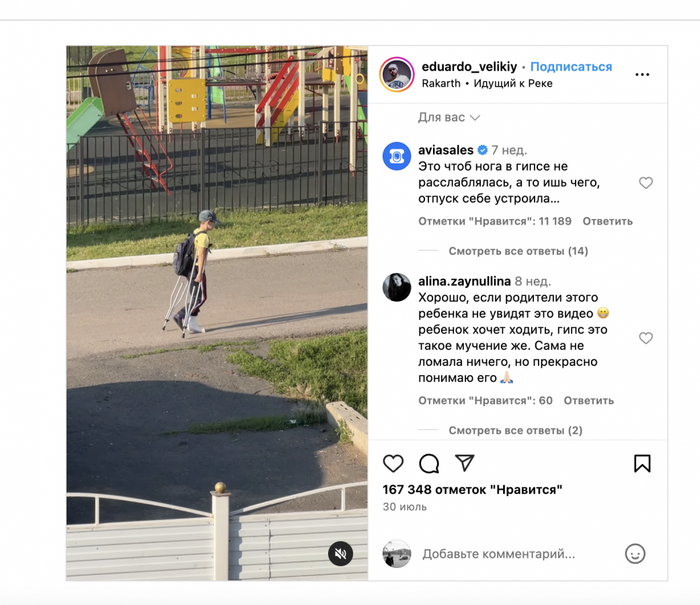Image resolution: width=700 pixels, height=605 pixels.
Task: Like the post with the heart icon
Action: coord(393,464)
